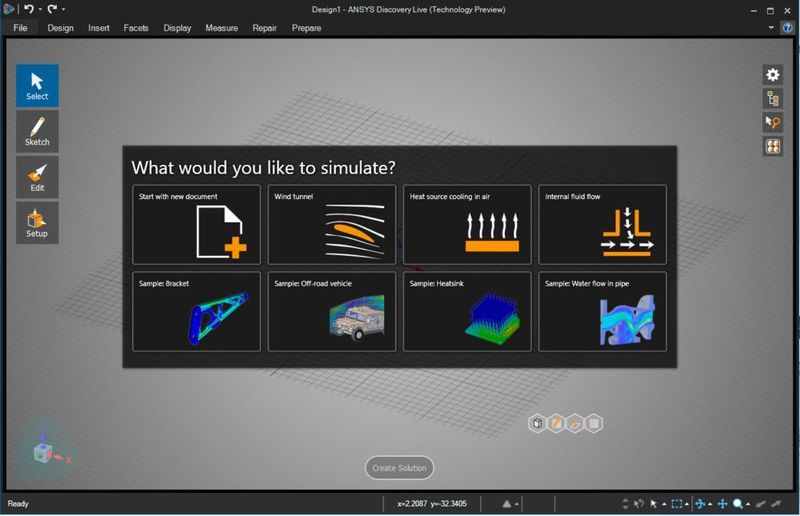Click the Create Solution button

point(399,468)
